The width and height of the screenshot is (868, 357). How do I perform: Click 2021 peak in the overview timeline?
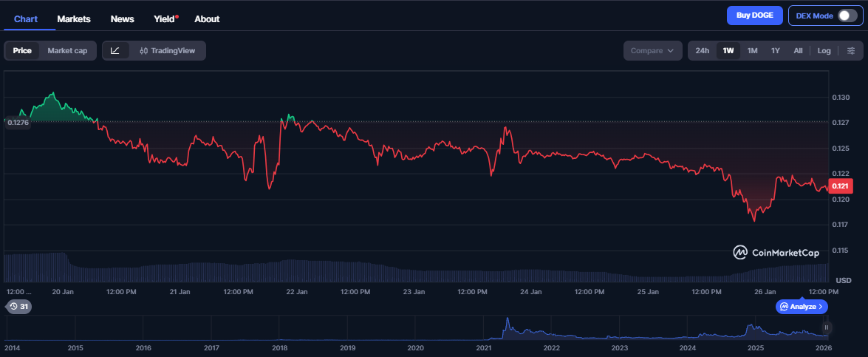coord(508,324)
